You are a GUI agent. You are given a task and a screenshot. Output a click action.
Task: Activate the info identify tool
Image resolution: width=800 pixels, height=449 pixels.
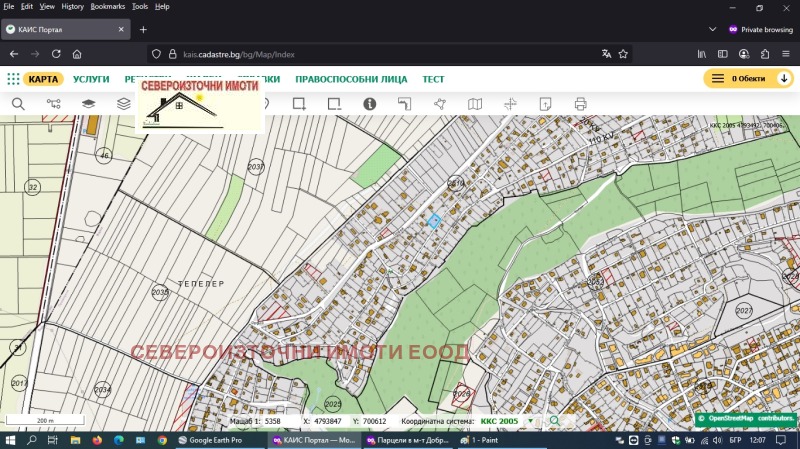coord(369,104)
